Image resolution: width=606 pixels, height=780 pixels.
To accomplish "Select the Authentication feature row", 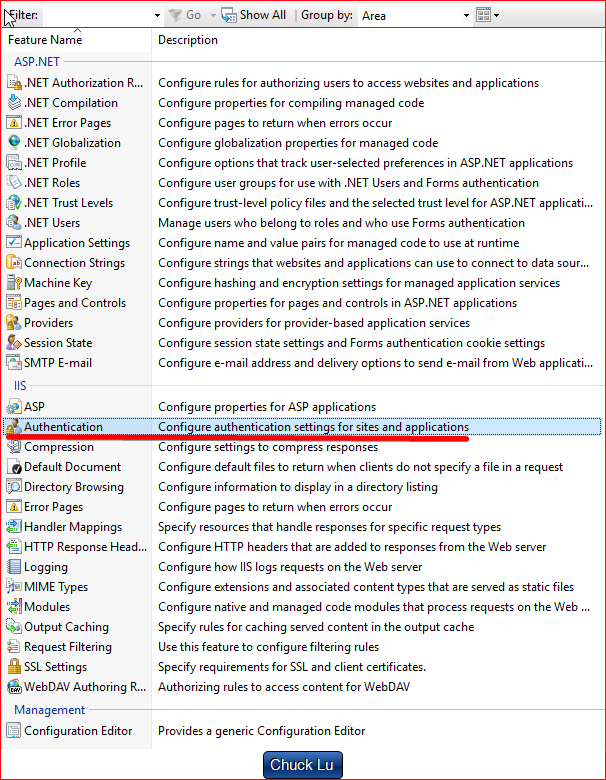I will click(302, 427).
